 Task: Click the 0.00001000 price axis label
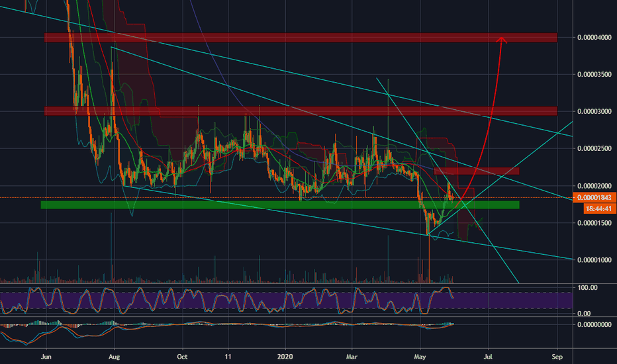pos(594,259)
